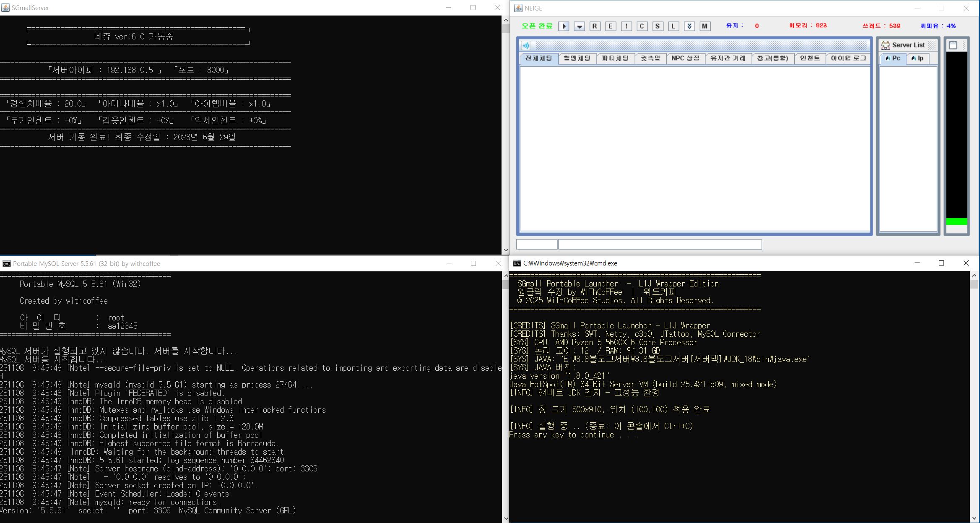980x523 pixels.
Task: Click the long chat message input field
Action: pyautogui.click(x=660, y=245)
